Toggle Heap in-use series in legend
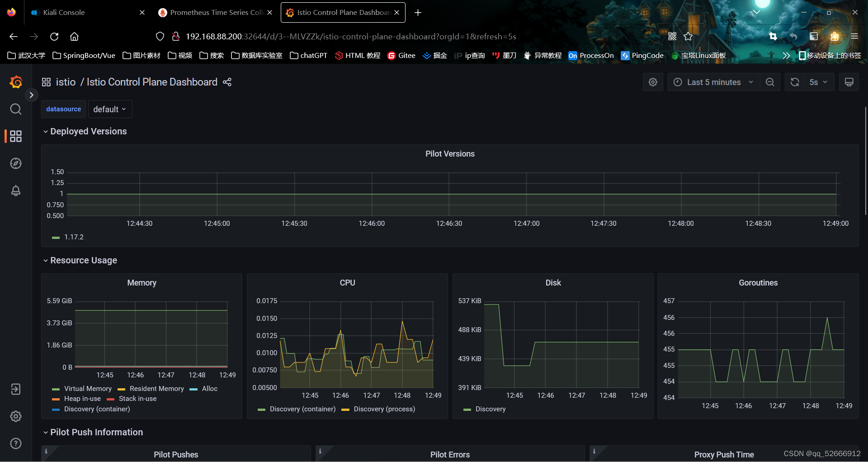868x462 pixels. click(x=82, y=399)
